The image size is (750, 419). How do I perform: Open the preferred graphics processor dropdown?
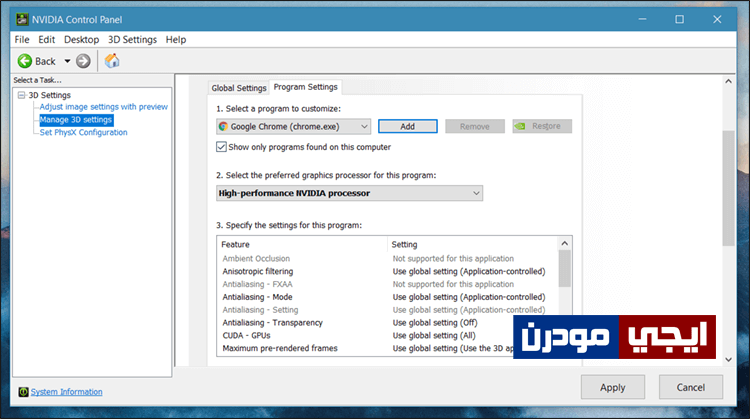(350, 193)
